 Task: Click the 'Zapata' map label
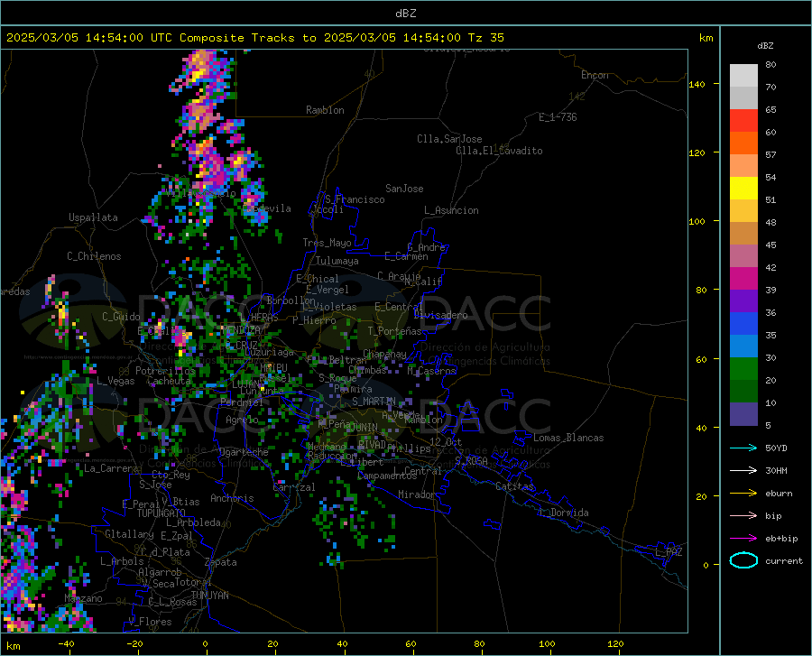(x=221, y=562)
